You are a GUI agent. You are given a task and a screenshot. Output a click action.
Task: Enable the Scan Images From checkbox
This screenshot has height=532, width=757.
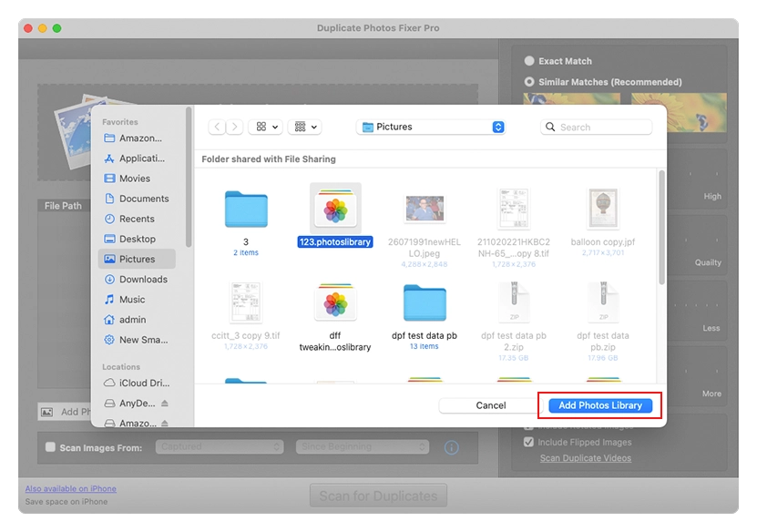click(50, 447)
